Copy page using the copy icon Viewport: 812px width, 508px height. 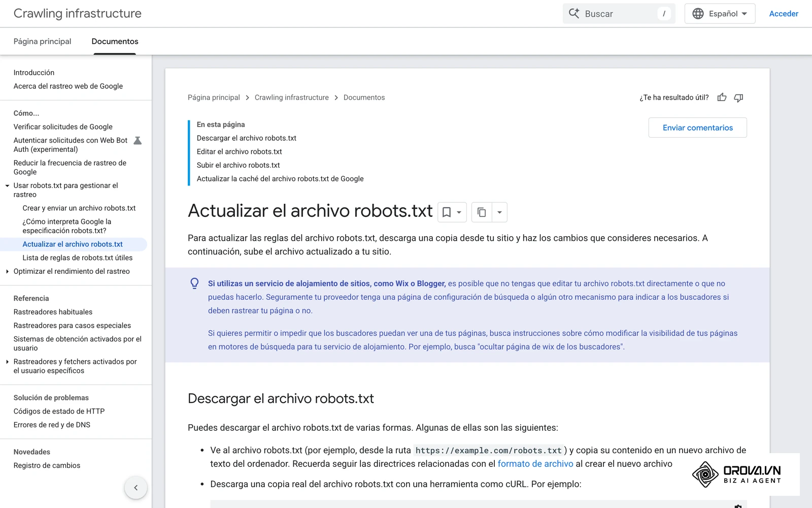[x=482, y=212]
